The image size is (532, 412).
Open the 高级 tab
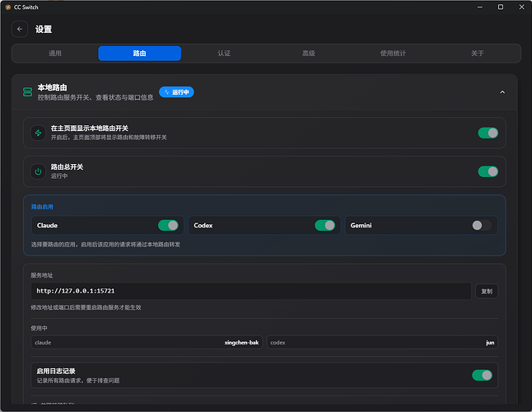click(x=308, y=54)
